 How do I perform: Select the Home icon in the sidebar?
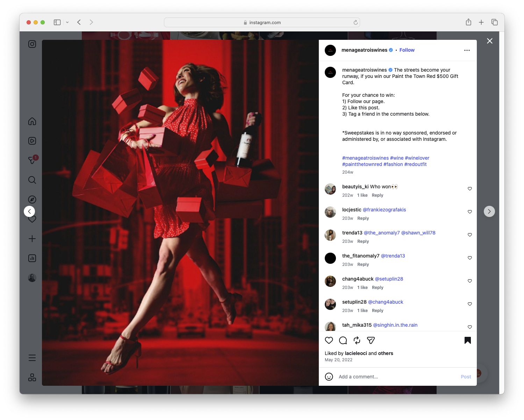click(32, 121)
